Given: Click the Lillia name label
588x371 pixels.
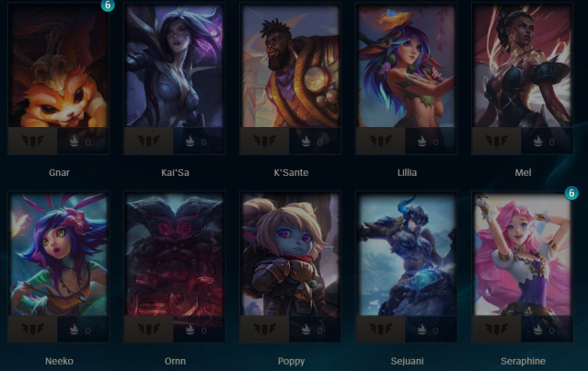Looking at the screenshot, I should point(407,172).
